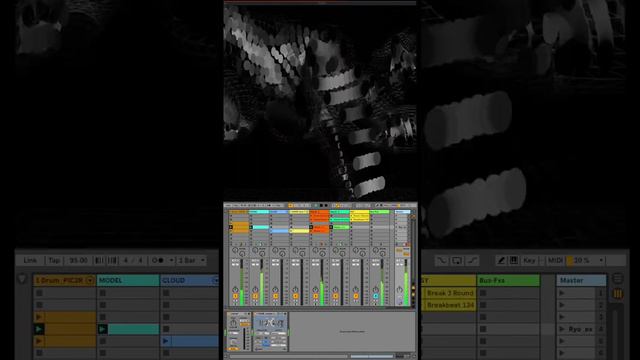Toggle the cyan track activator in center mixer

coord(376,296)
